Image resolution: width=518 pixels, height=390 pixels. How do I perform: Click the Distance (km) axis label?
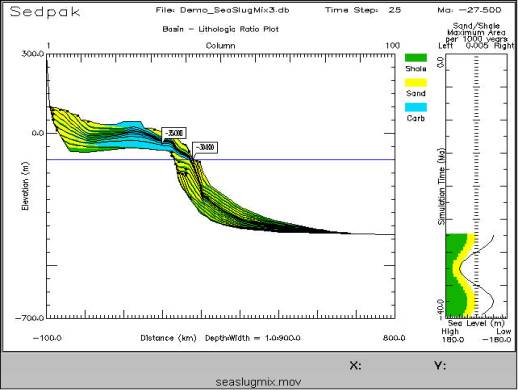click(x=168, y=338)
